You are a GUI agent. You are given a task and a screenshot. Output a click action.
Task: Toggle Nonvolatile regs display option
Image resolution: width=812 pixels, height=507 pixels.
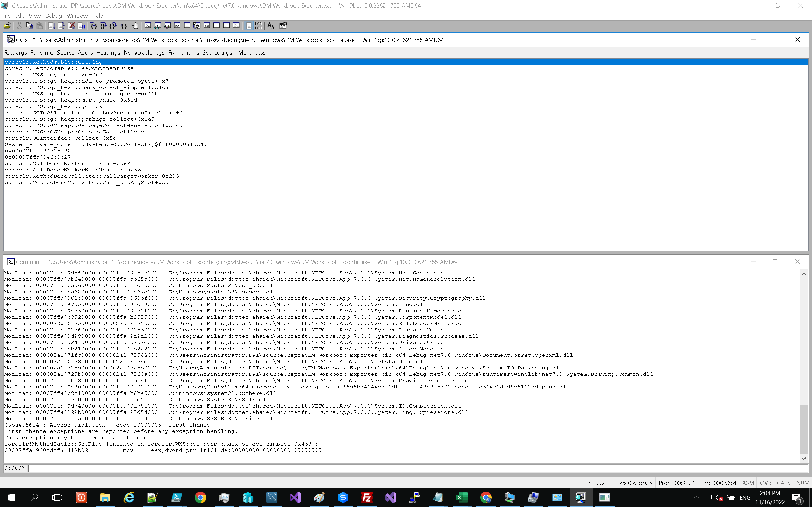[x=144, y=53]
